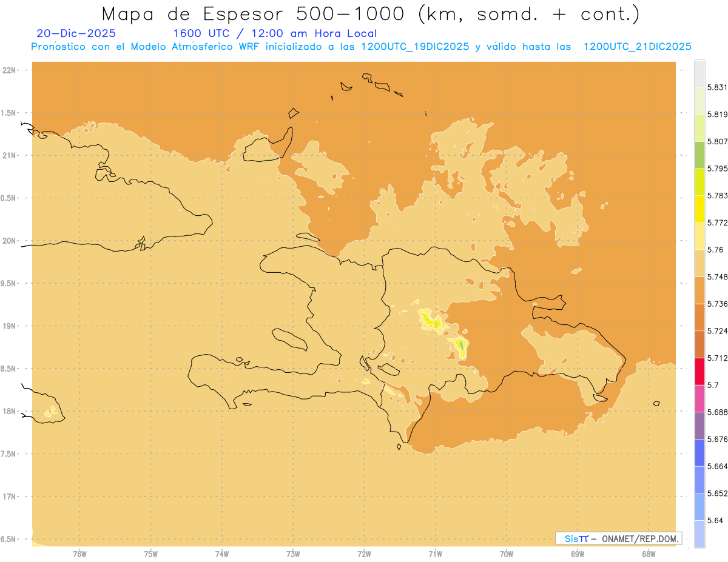Select the purple swatch between 5.676 and 5.688

tap(699, 426)
